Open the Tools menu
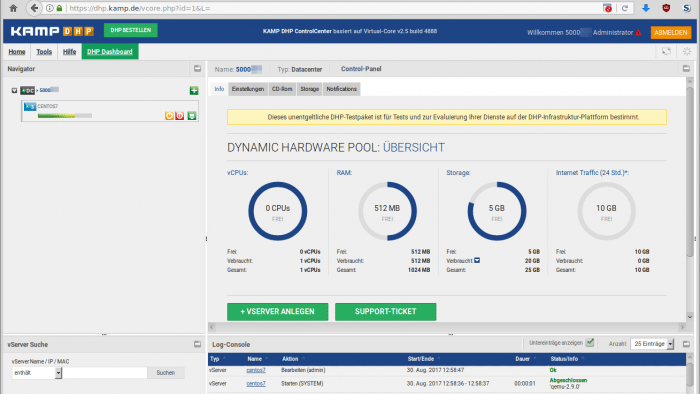 click(x=44, y=52)
